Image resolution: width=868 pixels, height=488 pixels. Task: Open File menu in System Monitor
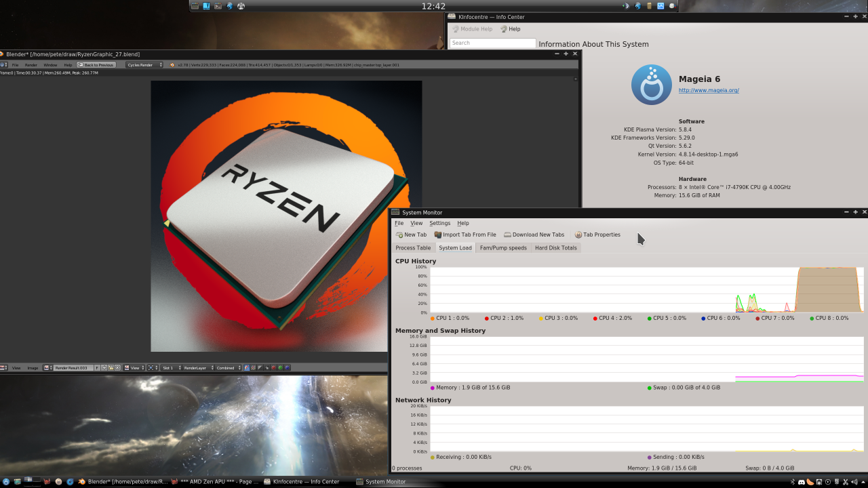click(399, 223)
